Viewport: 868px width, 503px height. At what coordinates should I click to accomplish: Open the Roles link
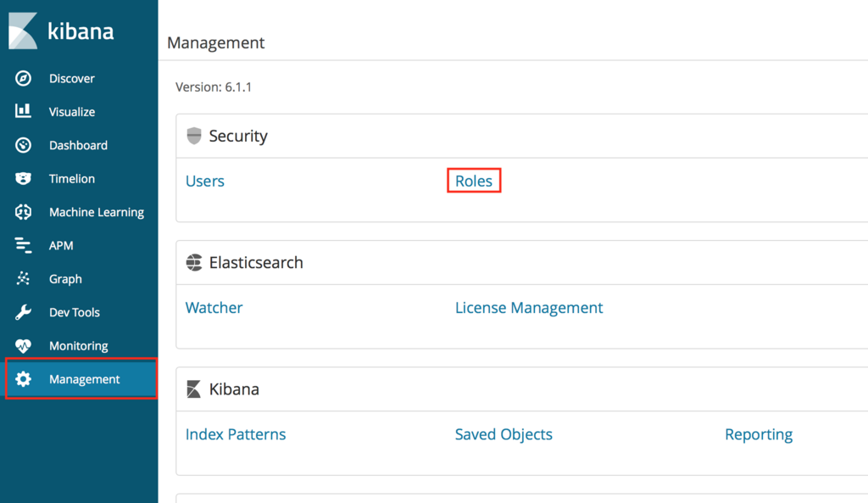coord(474,182)
